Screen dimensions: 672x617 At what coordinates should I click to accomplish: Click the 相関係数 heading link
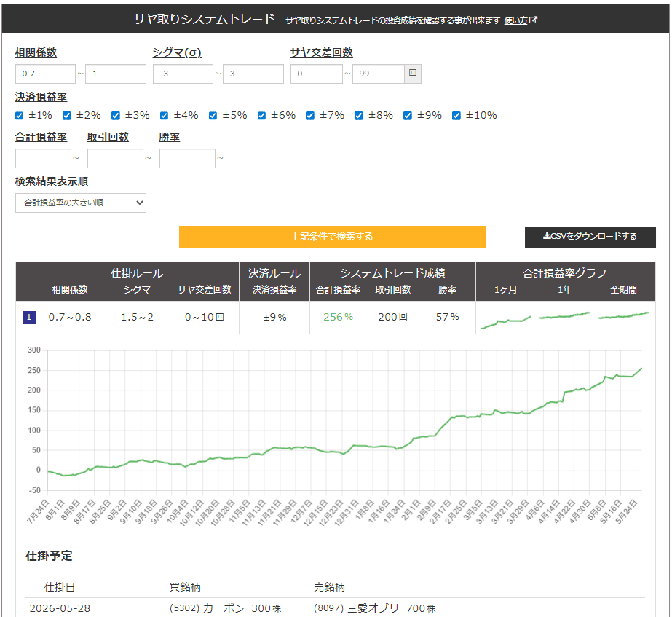pos(36,52)
